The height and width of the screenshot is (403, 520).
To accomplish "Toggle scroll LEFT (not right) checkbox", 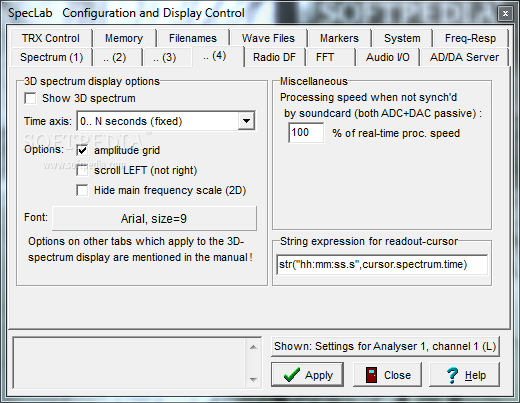I will coord(82,170).
